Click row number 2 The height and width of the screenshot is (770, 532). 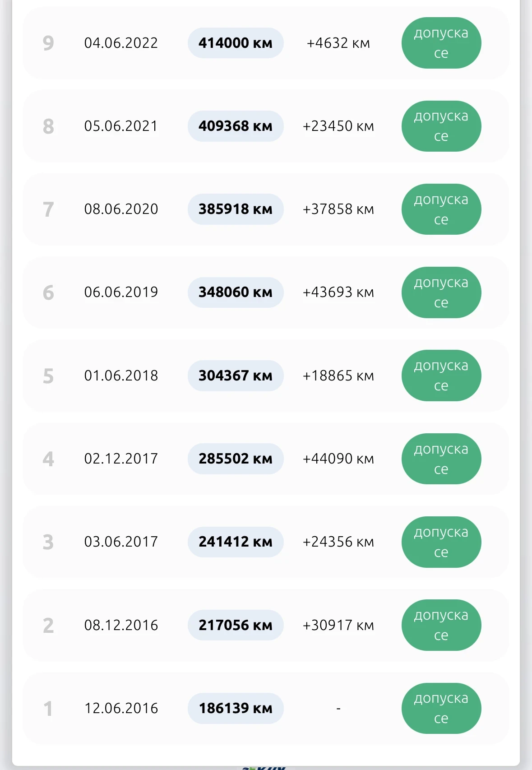click(48, 626)
